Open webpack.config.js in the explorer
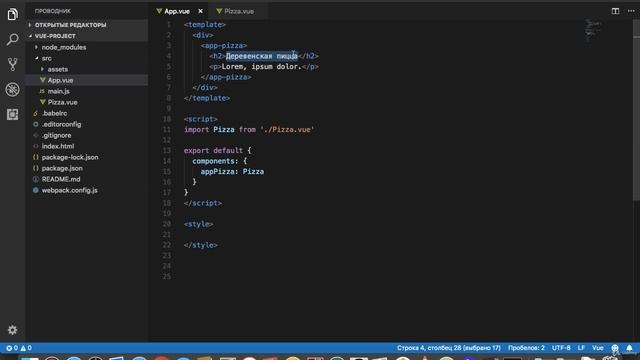Viewport: 640px width, 360px height. 87,190
